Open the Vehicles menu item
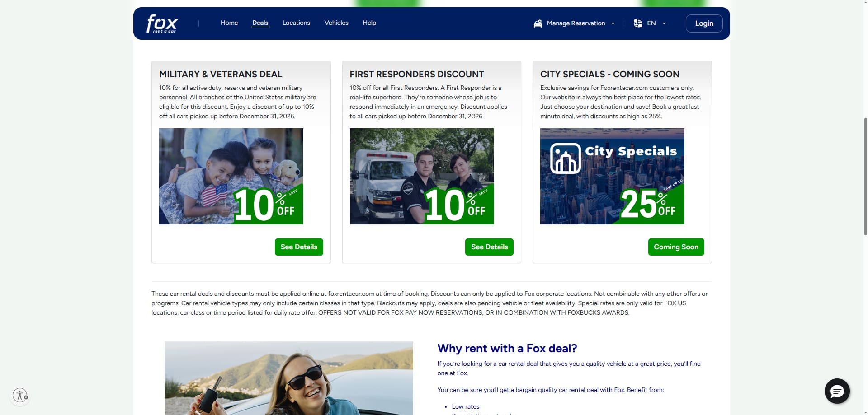 pyautogui.click(x=336, y=23)
